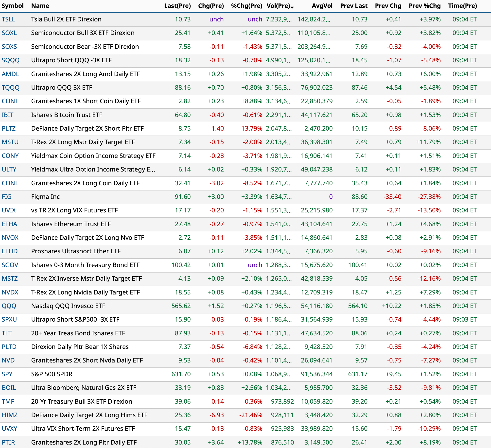Sort by Prev %Chg column header
Viewport: 491px width, 448px height.
point(424,6)
